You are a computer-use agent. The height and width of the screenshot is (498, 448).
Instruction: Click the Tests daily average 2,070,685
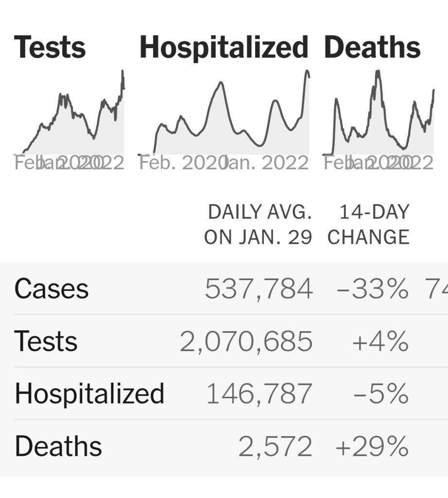pyautogui.click(x=246, y=341)
